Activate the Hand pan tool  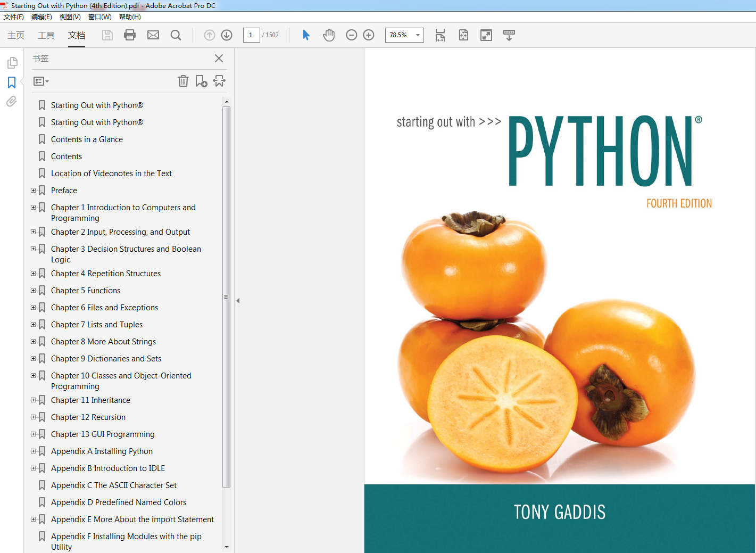(329, 35)
